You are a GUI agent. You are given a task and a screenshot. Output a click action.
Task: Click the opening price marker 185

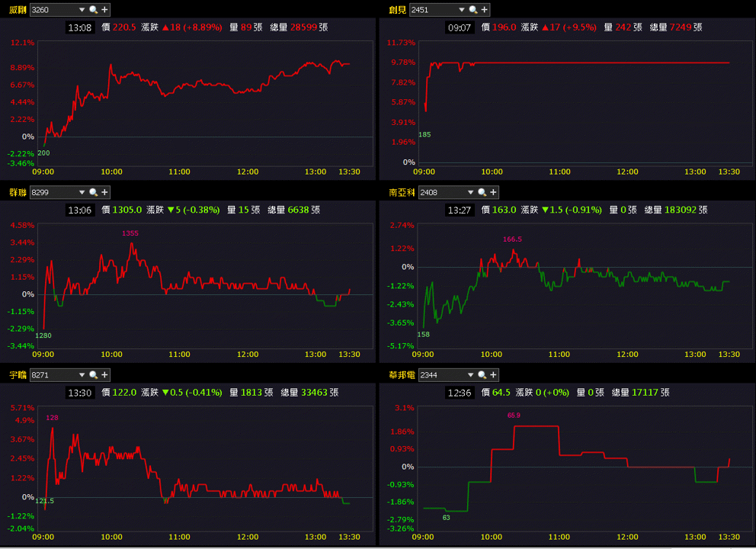(x=424, y=135)
